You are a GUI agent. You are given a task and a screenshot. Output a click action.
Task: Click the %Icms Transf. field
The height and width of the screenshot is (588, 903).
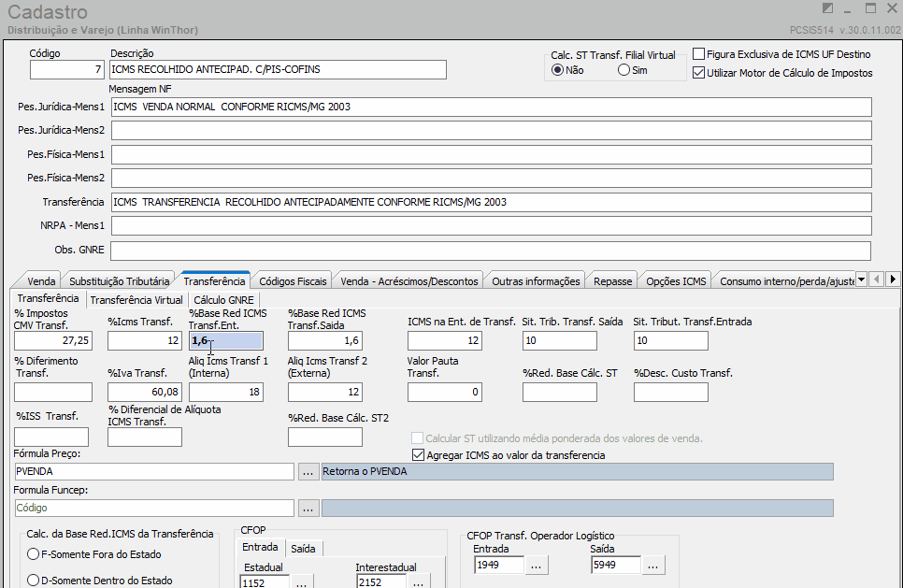tap(145, 341)
